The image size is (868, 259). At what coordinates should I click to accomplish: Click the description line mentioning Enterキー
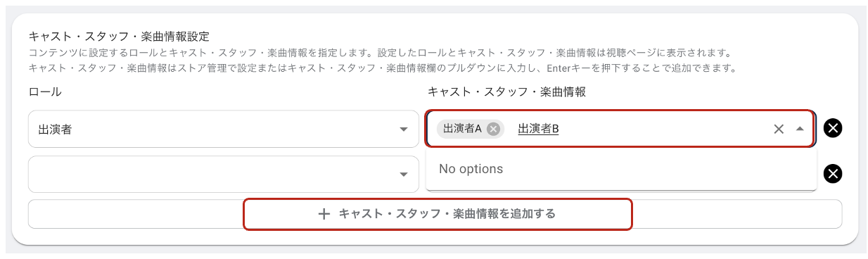tap(382, 68)
